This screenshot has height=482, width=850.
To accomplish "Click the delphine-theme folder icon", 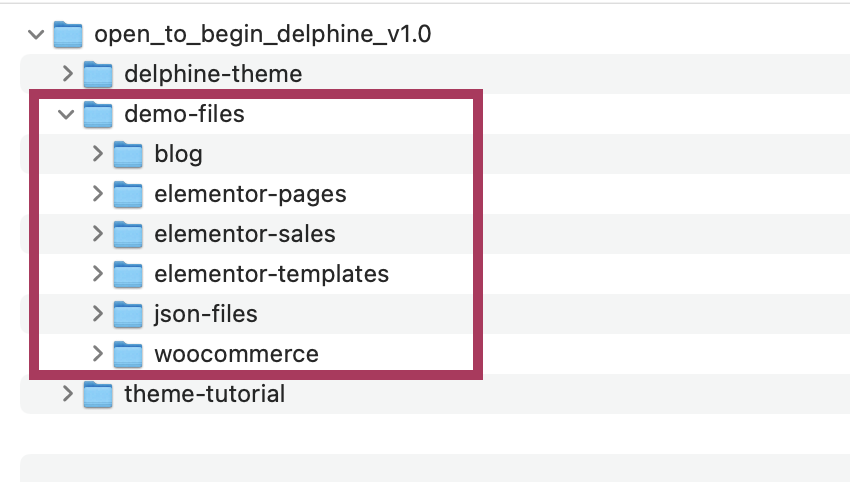I will pos(97,74).
